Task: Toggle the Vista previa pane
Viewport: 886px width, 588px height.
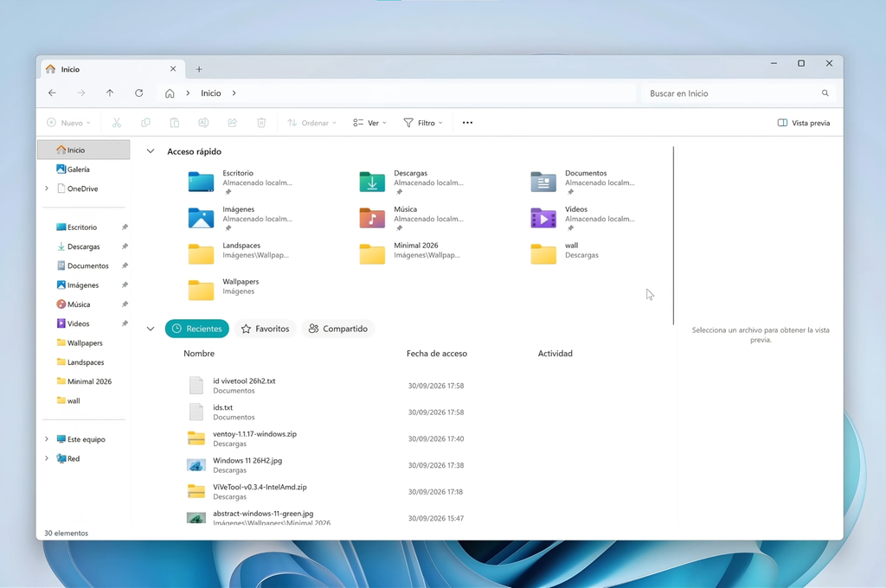Action: coord(804,123)
